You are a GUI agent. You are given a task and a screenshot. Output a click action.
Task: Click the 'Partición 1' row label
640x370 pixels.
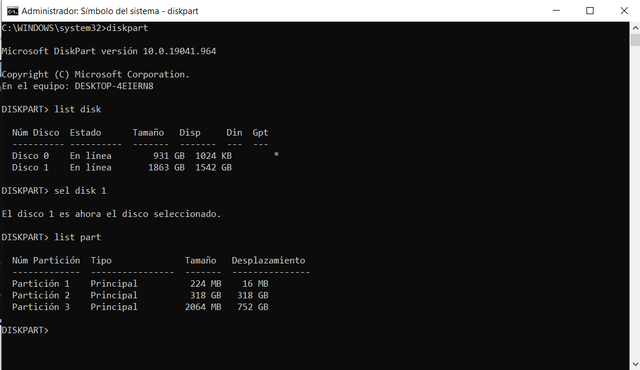pyautogui.click(x=41, y=284)
